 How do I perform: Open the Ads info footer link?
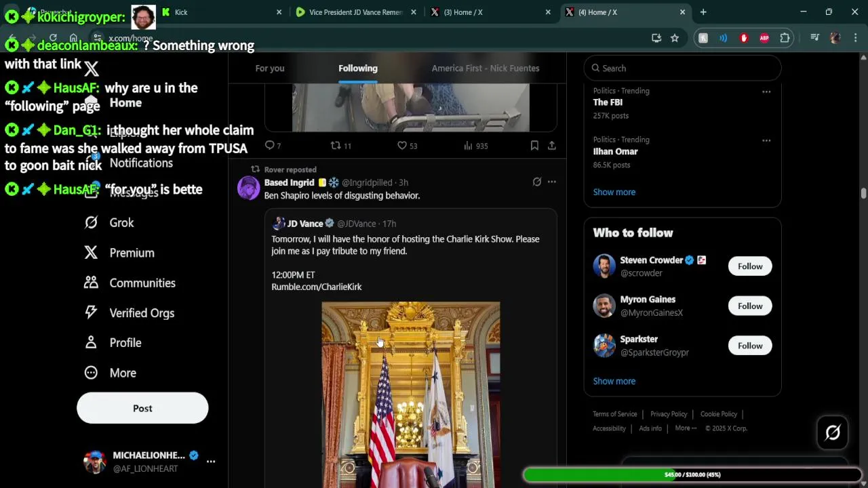[650, 428]
